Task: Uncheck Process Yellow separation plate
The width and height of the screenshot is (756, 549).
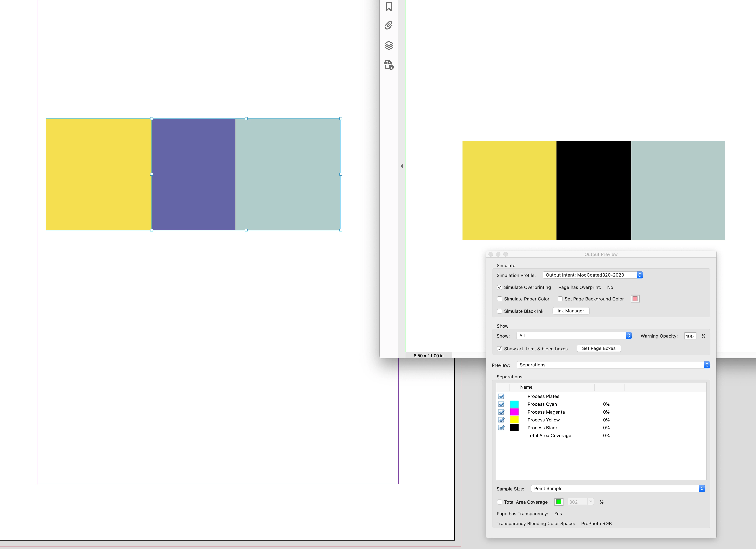Action: pos(501,420)
